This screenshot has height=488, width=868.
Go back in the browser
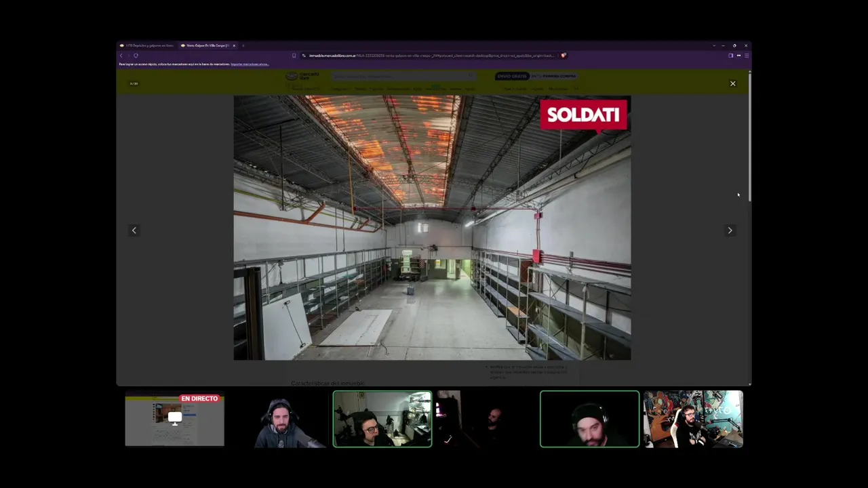point(121,56)
